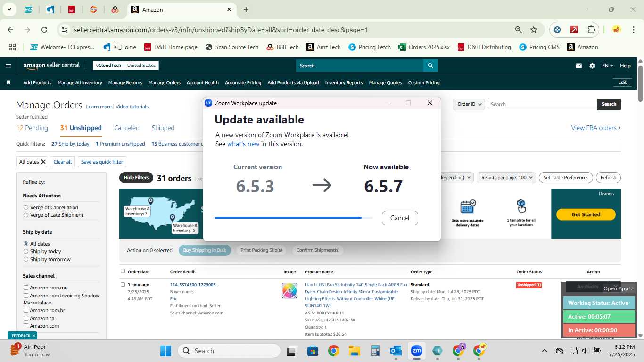Open the sort order descending dropdown
This screenshot has width=644, height=362.
tap(457, 178)
